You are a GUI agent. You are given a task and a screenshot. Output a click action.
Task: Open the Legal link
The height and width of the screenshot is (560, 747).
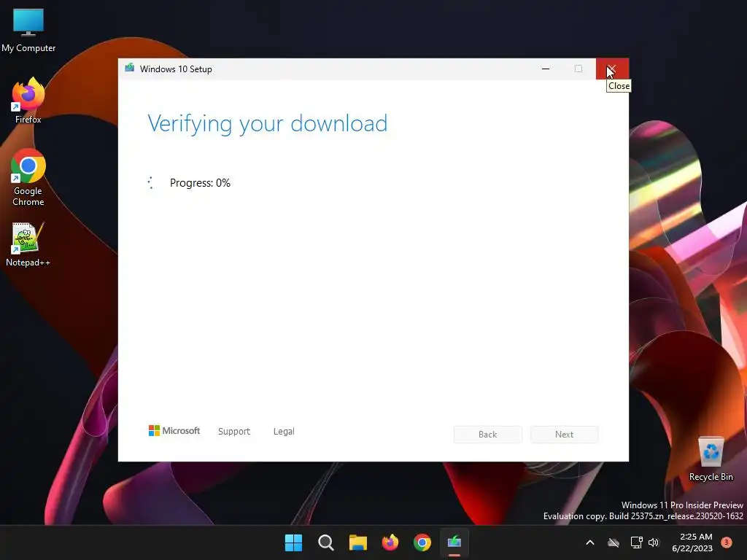(x=284, y=432)
